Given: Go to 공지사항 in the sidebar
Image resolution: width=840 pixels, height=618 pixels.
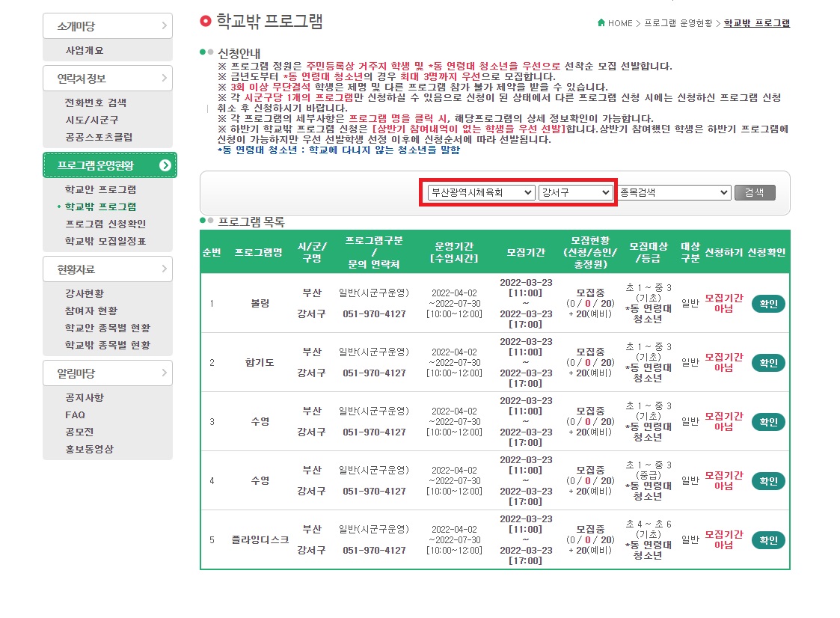Looking at the screenshot, I should tap(85, 397).
